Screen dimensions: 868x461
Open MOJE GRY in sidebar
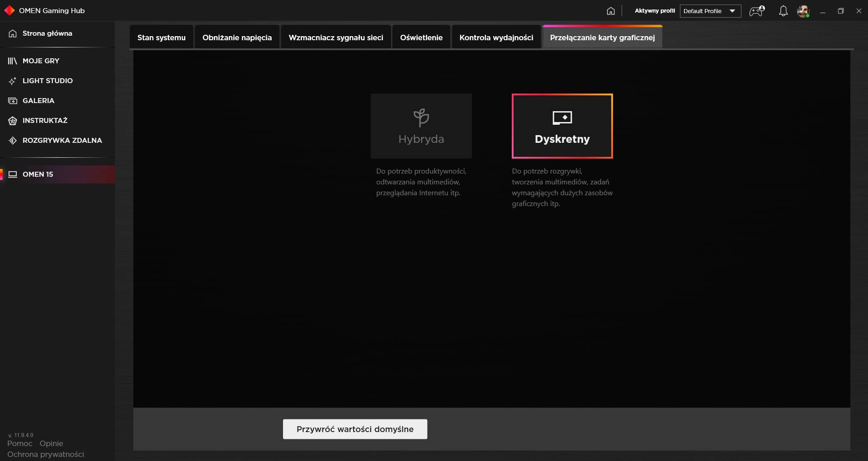(x=57, y=61)
